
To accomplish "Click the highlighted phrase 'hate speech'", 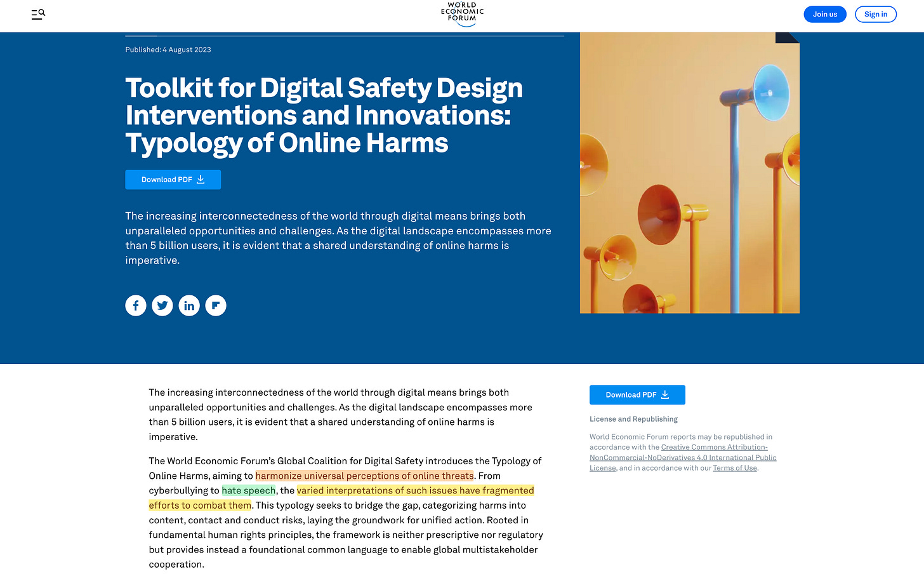I will click(x=249, y=491).
